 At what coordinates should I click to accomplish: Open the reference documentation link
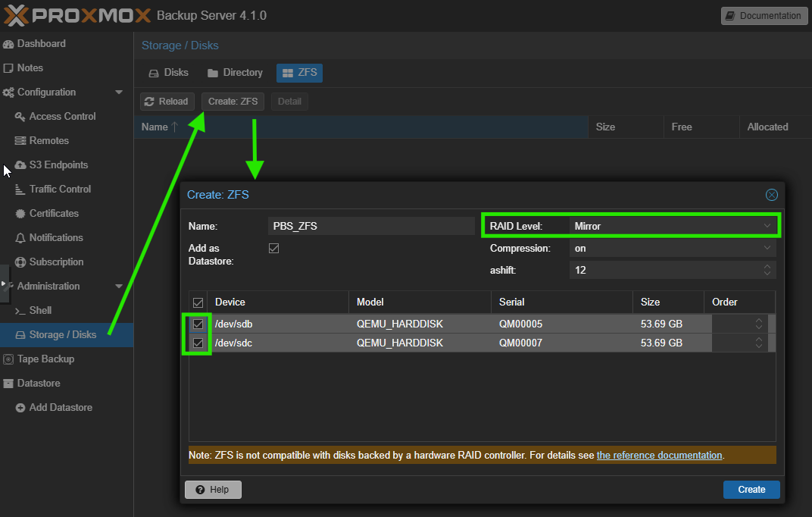[659, 456]
